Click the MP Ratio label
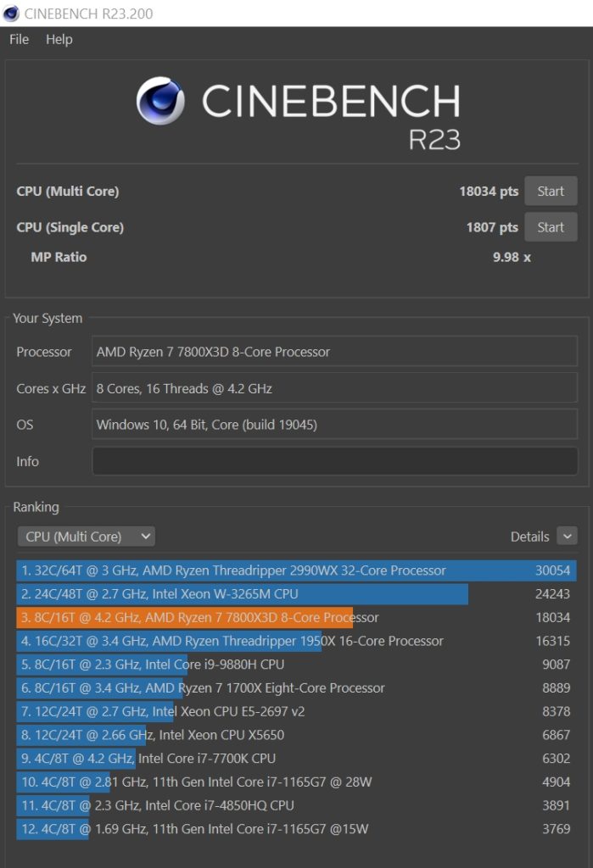 tap(59, 258)
